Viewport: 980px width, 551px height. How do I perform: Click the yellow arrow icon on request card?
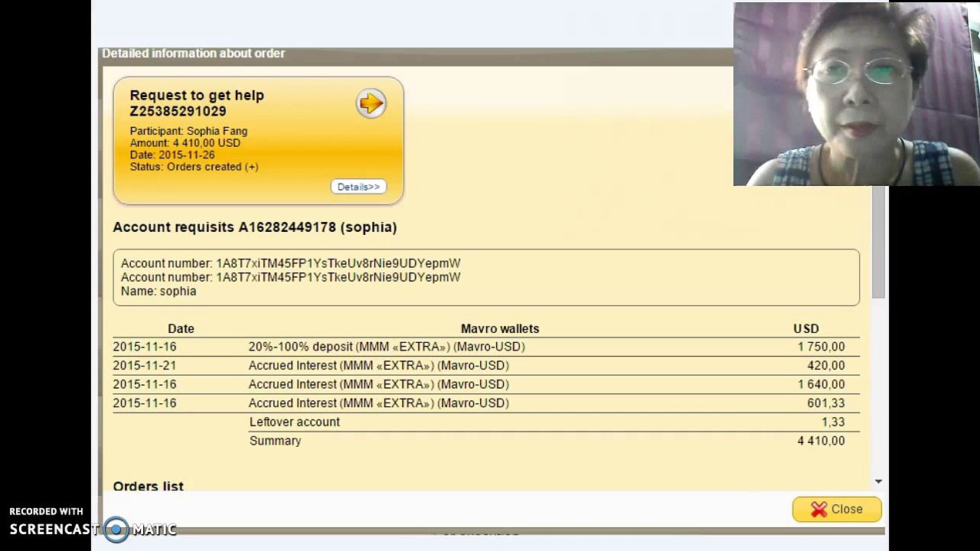tap(371, 103)
